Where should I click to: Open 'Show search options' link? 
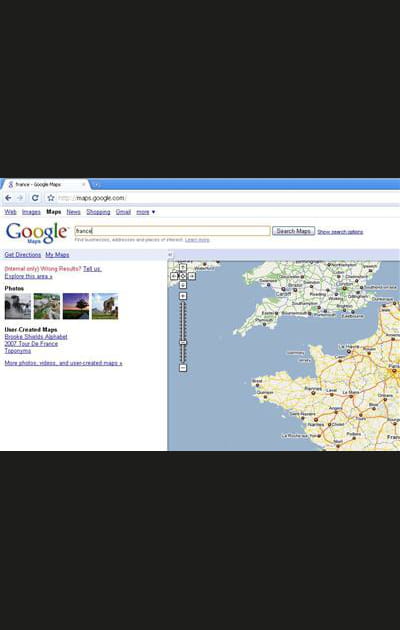(x=340, y=232)
